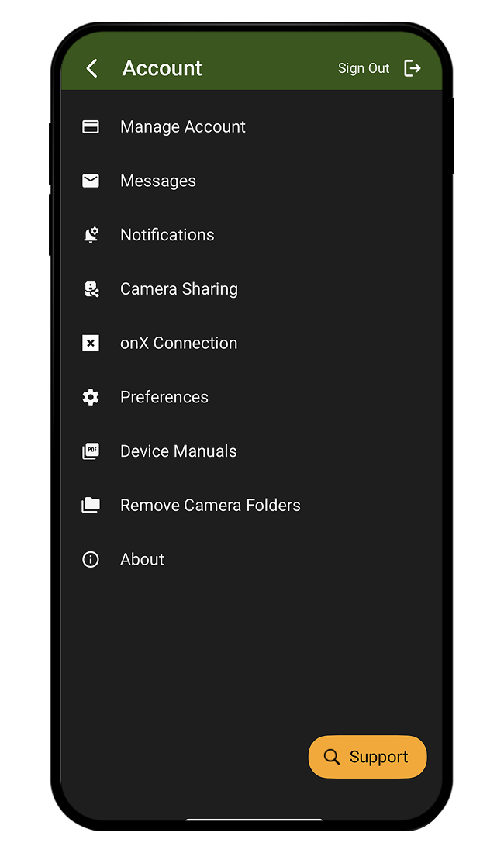Tap the gear icon for Preferences
504x853 pixels.
[91, 397]
